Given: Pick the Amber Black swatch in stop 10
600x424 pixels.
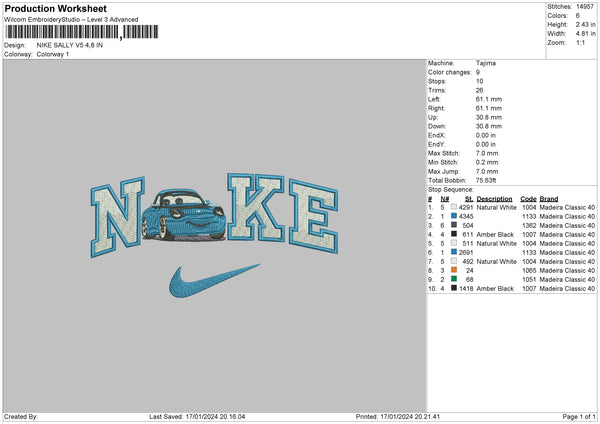Looking at the screenshot, I should 454,288.
